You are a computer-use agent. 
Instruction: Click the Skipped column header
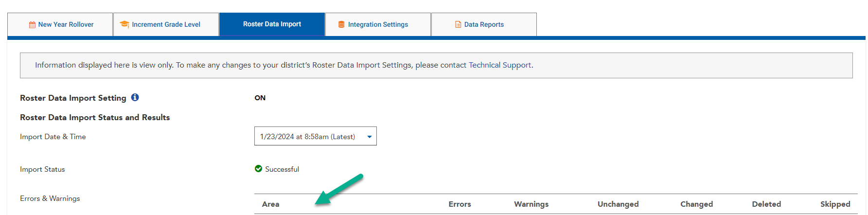[835, 204]
